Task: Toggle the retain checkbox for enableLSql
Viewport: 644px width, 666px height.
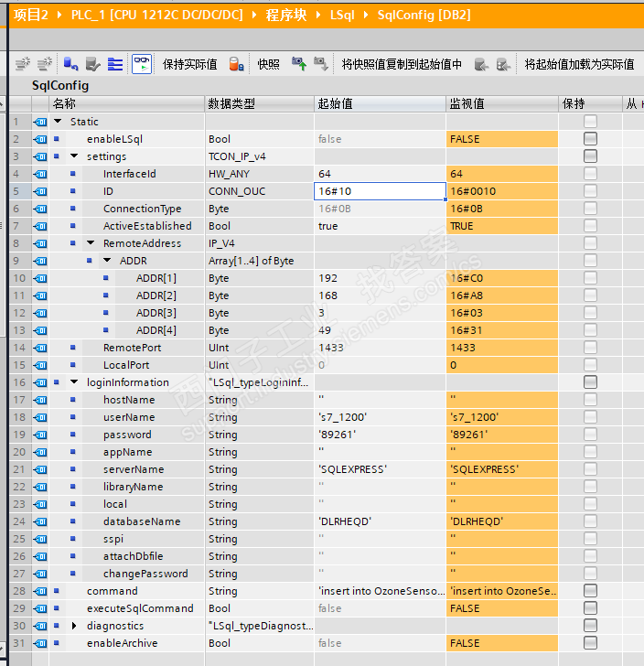Action: point(590,139)
